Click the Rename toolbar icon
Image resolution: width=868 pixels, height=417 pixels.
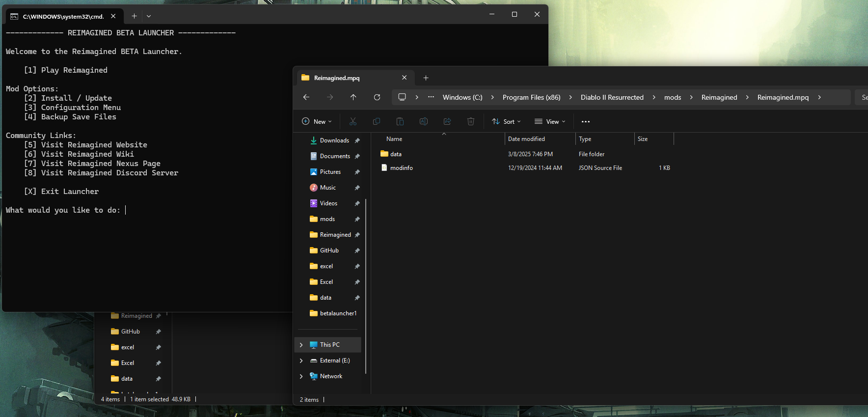pos(424,121)
